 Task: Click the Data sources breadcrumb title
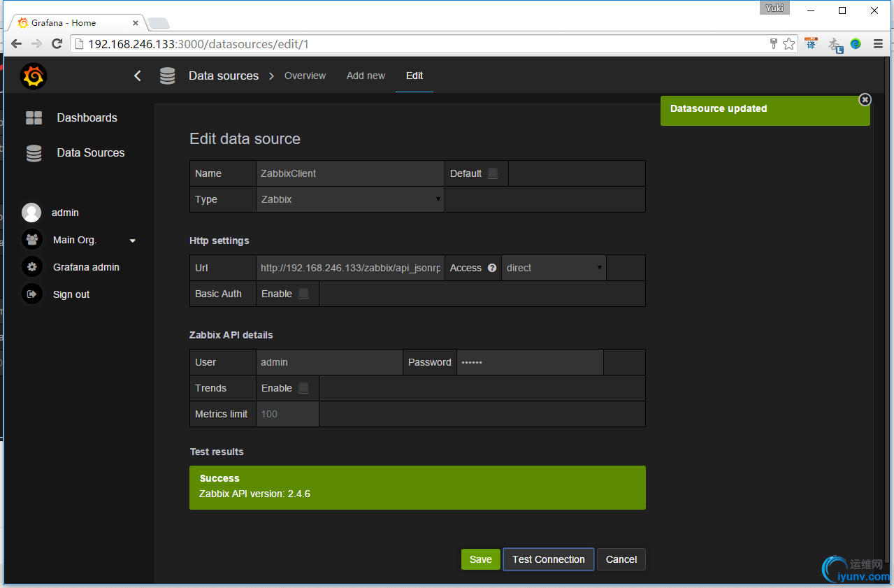click(x=224, y=76)
